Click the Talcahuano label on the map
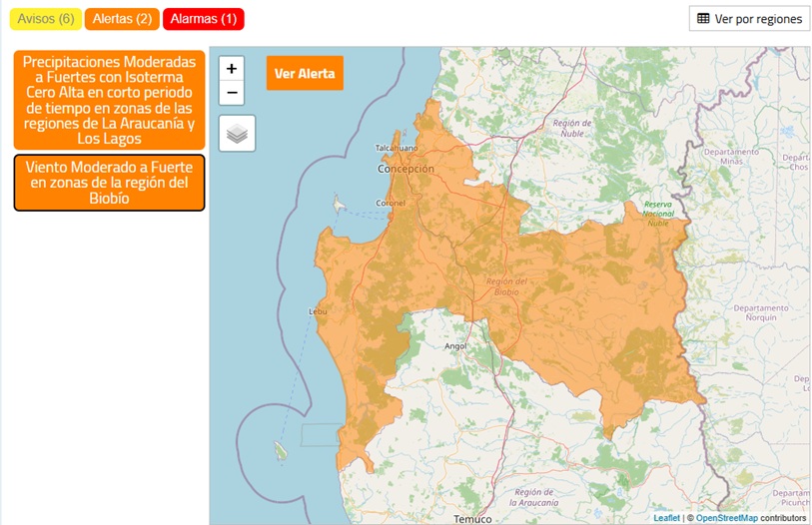Viewport: 812px width, 525px height. [397, 148]
